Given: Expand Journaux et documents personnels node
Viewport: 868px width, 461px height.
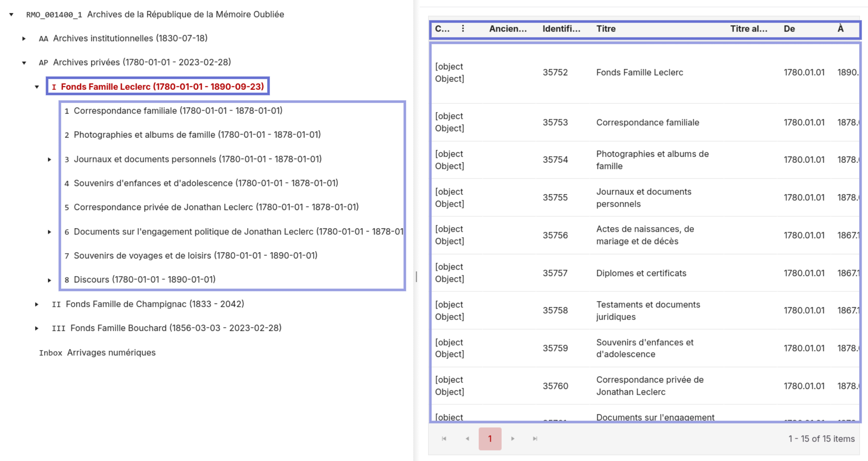Looking at the screenshot, I should click(x=49, y=159).
